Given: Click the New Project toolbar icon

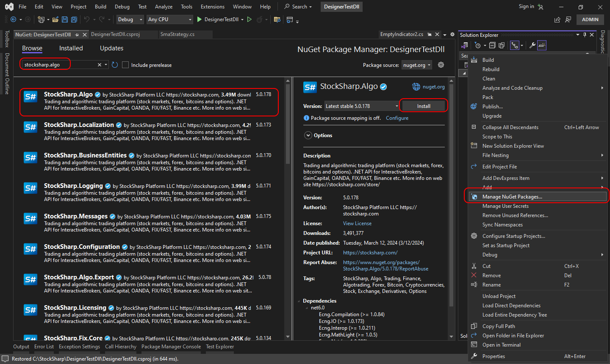Looking at the screenshot, I should point(41,19).
